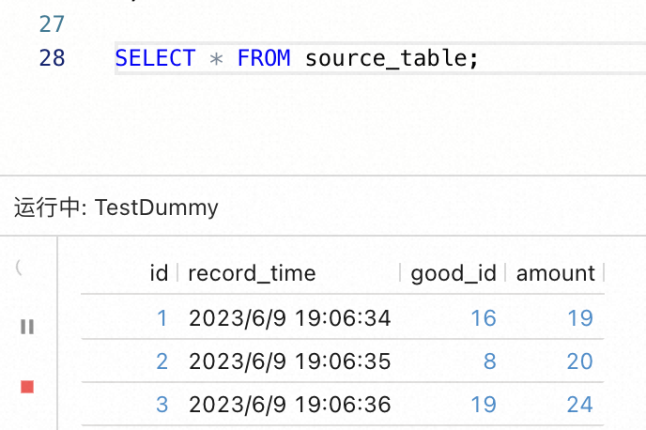646x430 pixels.
Task: Click the good_id column header
Action: coord(453,273)
